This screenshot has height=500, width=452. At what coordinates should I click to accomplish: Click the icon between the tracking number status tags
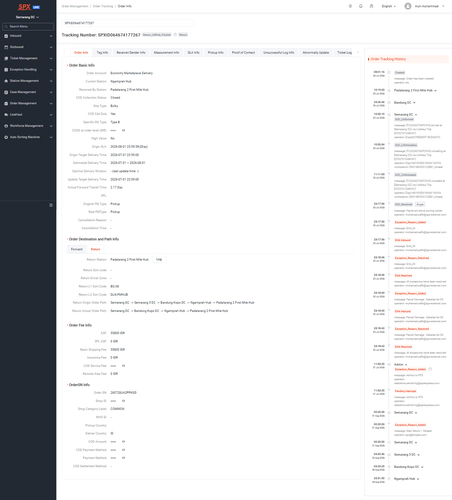click(175, 35)
